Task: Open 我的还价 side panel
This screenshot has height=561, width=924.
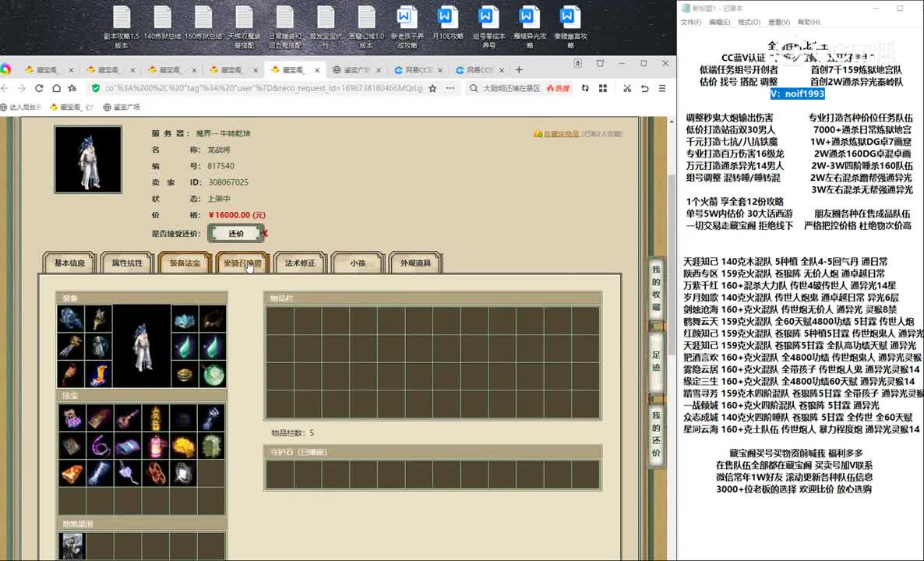Action: coord(657,435)
